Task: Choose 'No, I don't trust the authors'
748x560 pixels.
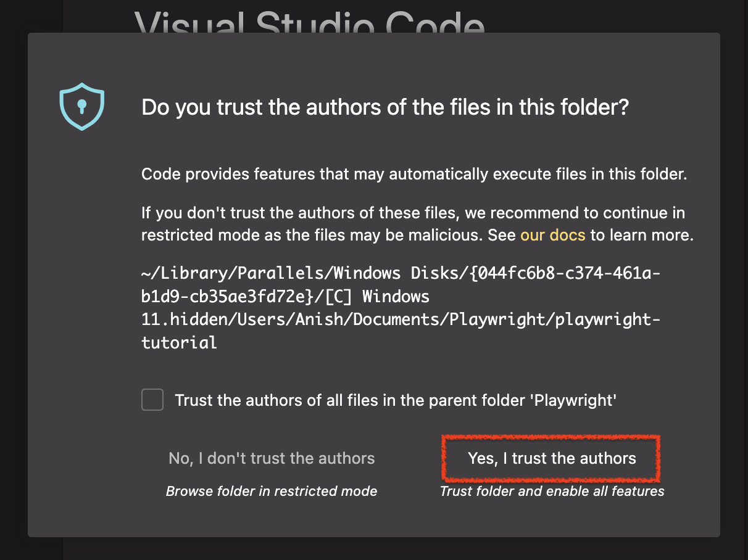Action: tap(271, 458)
